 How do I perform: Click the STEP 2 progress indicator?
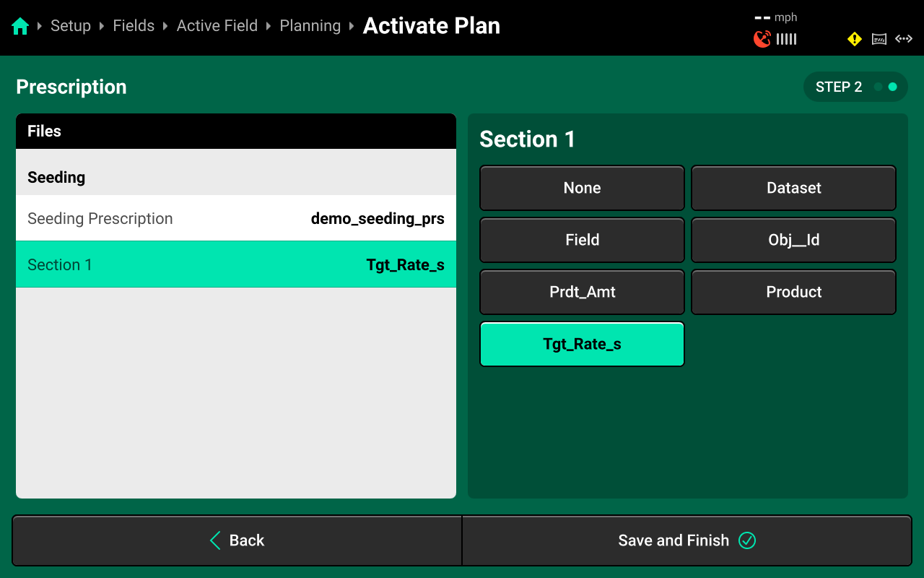(855, 87)
